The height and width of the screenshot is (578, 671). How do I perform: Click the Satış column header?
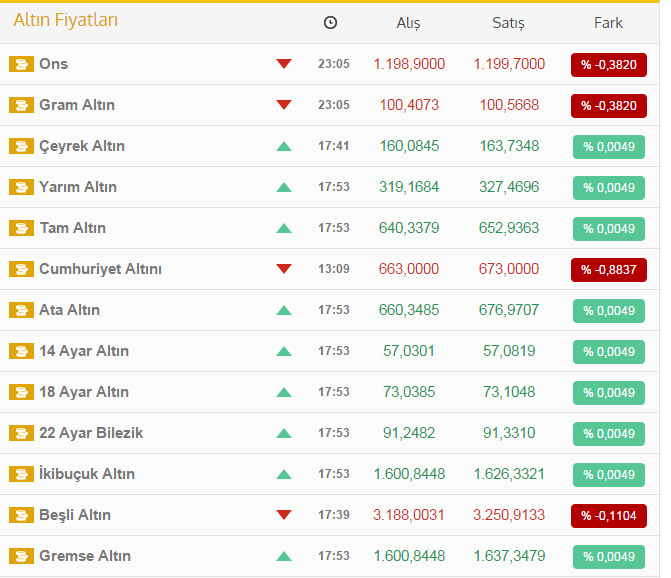tap(508, 23)
